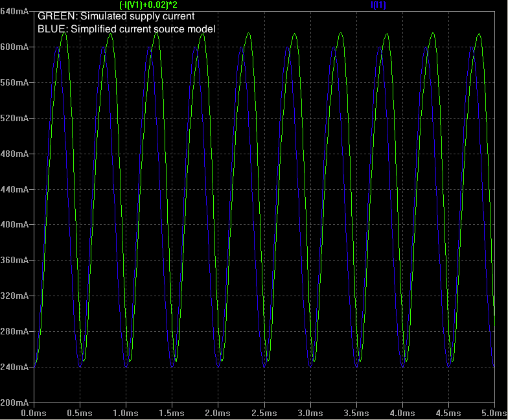
Task: Click the 480mA y-axis label
Action: click(x=14, y=154)
